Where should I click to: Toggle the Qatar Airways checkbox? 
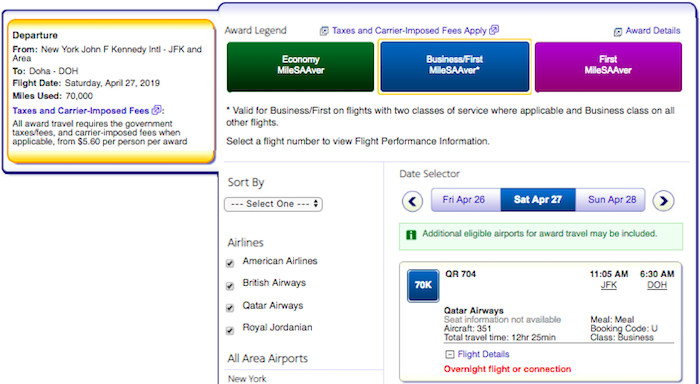click(x=230, y=308)
